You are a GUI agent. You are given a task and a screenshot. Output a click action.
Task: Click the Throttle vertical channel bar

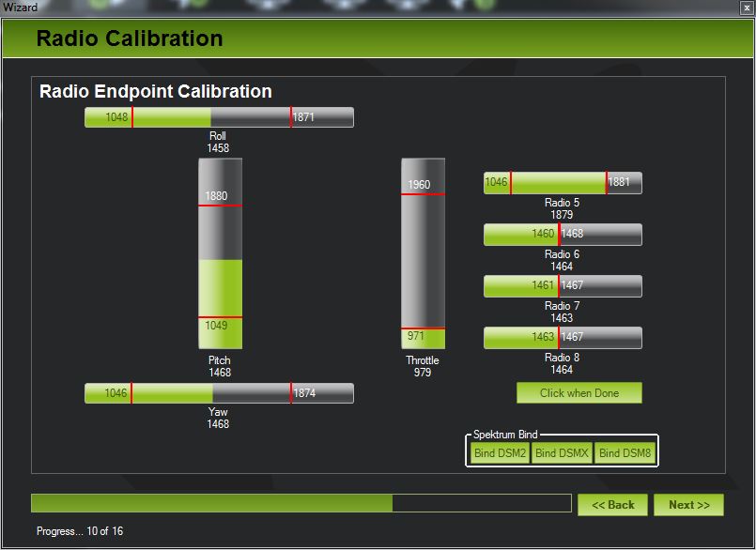coord(424,253)
